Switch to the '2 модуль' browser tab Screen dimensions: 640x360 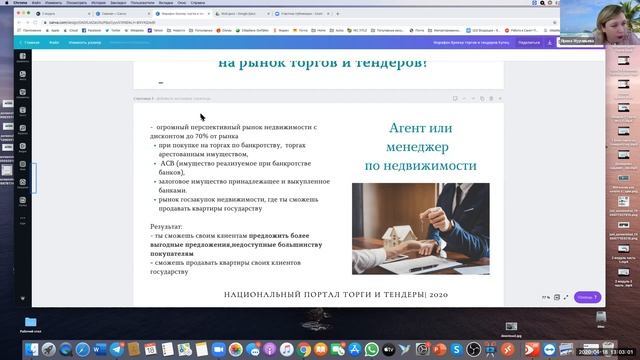[x=63, y=13]
